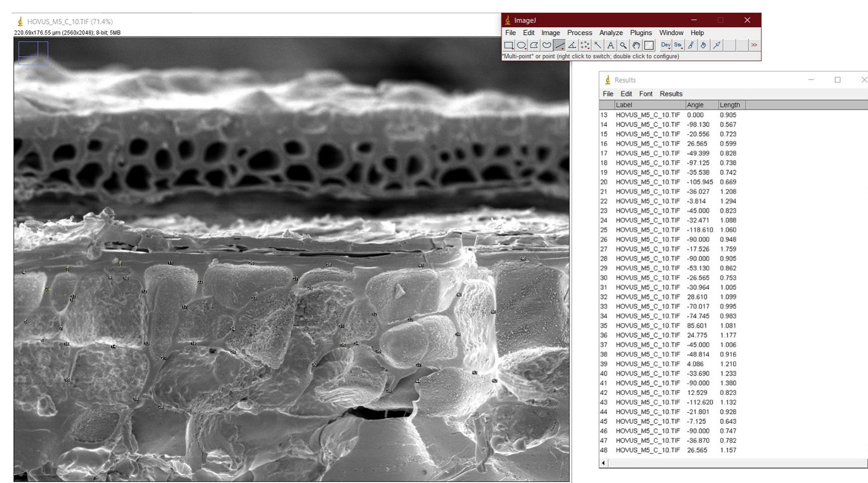This screenshot has width=868, height=483.
Task: Click angle value 28.610 in row 32
Action: coord(697,297)
